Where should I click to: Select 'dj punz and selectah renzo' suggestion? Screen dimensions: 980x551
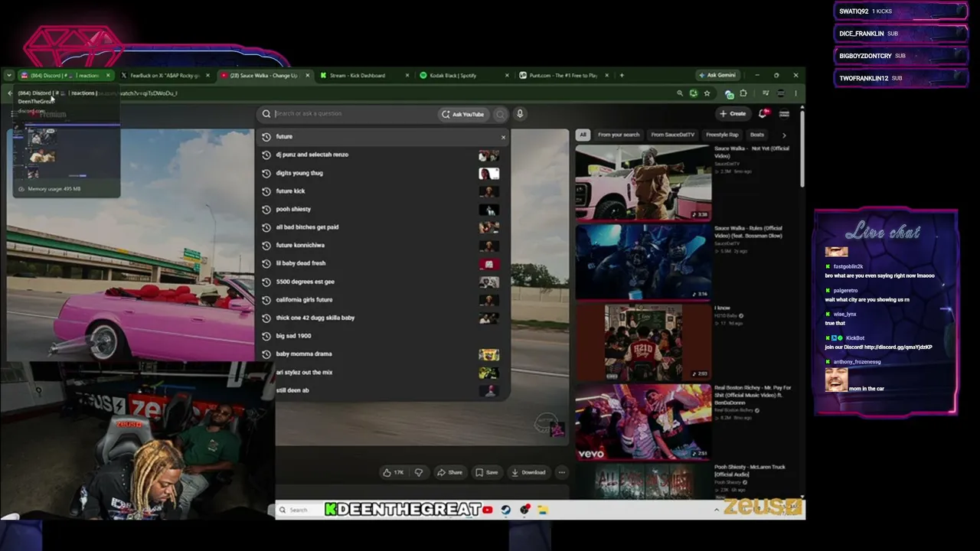[x=383, y=155]
